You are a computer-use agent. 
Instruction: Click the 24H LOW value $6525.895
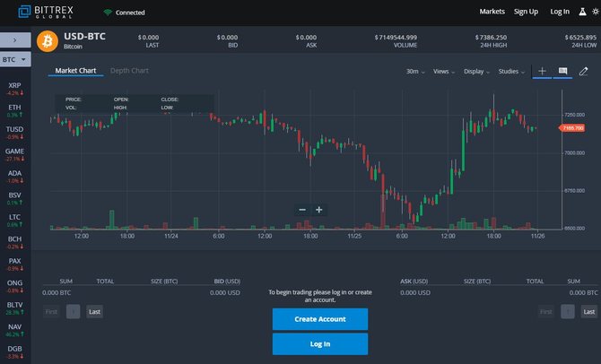tap(580, 37)
